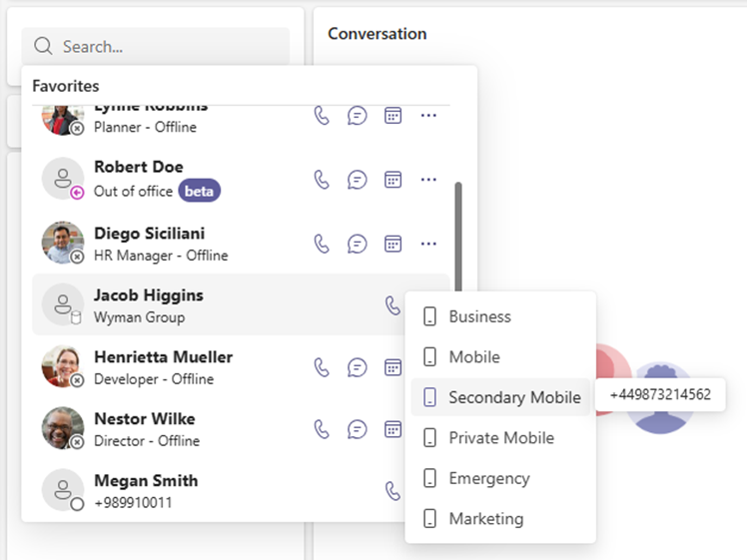Click Jacob Higgins phone icon
This screenshot has width=747, height=560.
click(393, 305)
